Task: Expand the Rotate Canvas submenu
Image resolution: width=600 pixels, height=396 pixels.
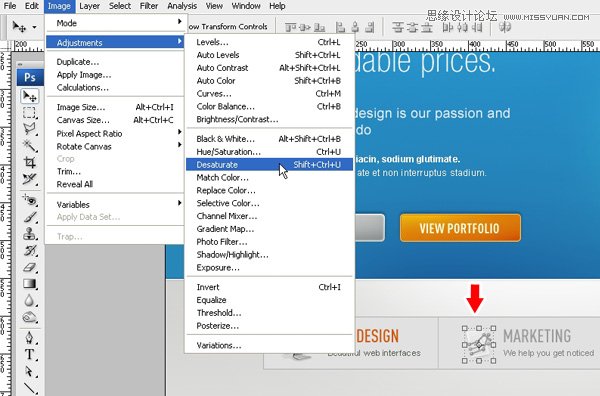Action: pos(114,147)
